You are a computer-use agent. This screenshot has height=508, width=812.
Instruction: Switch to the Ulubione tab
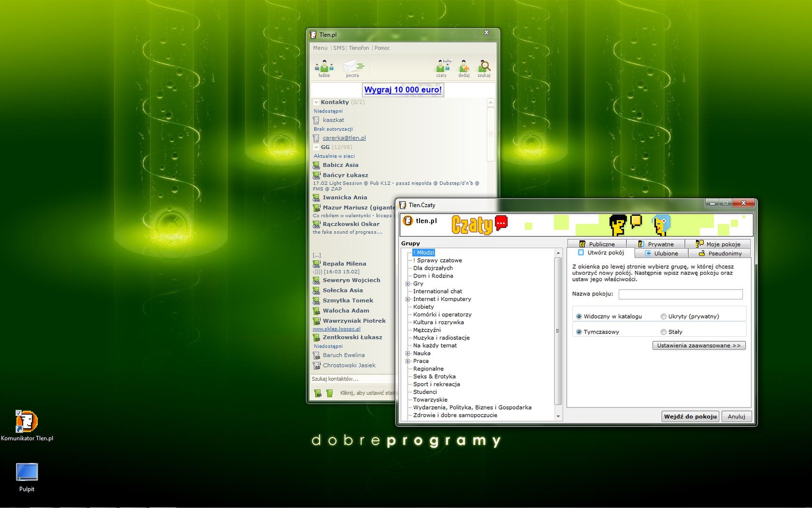pos(662,253)
